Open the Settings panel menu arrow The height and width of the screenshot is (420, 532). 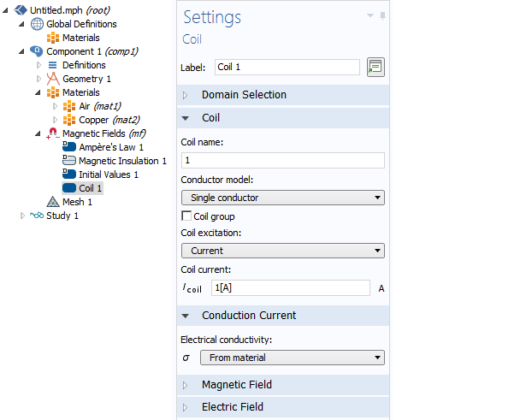[x=370, y=15]
